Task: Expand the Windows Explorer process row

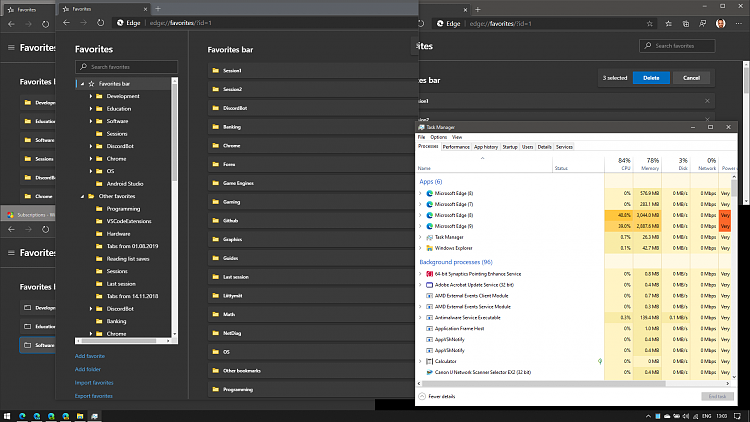Action: pos(420,248)
